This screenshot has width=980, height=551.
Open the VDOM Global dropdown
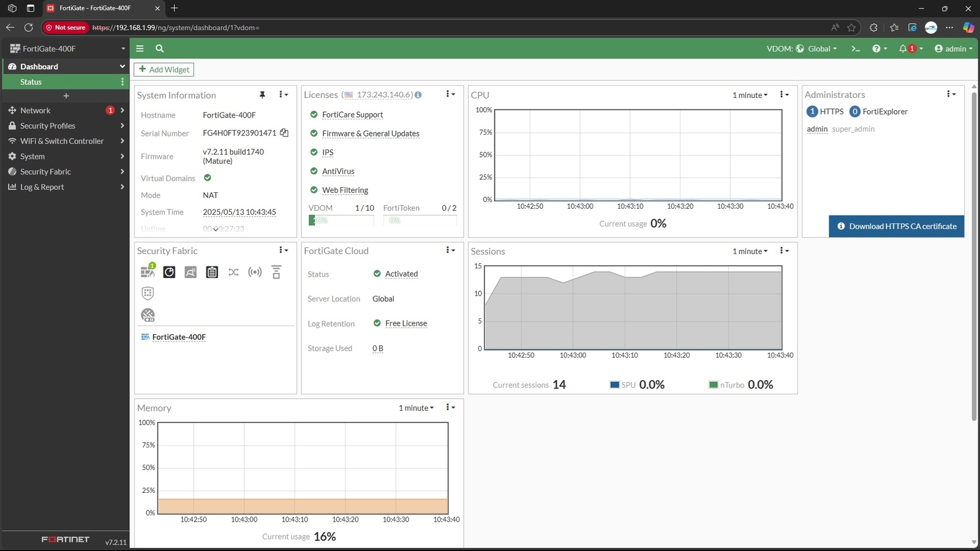[816, 49]
